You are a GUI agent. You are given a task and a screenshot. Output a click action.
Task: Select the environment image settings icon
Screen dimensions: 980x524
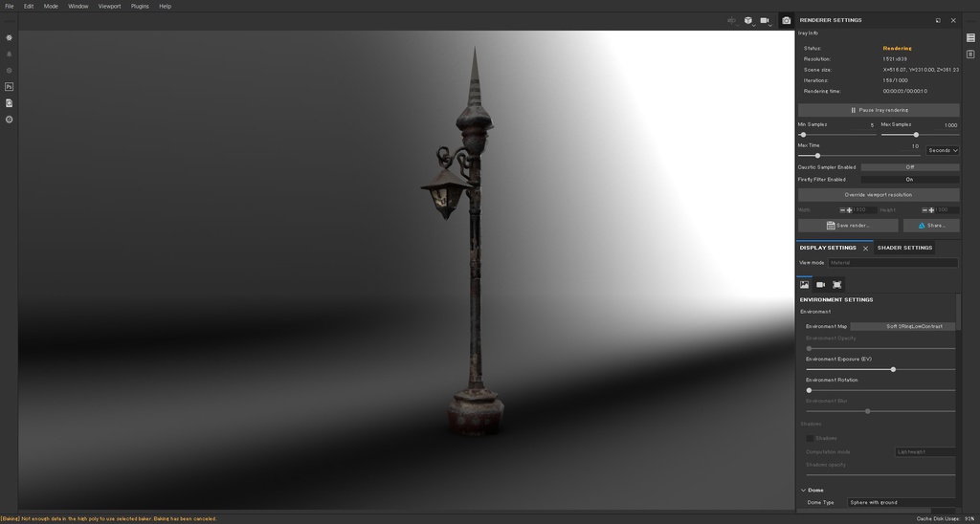(804, 285)
